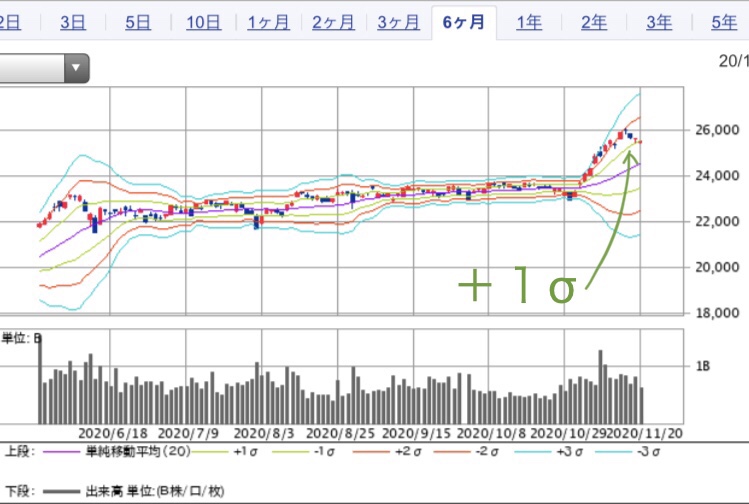The image size is (749, 504).
Task: Open the 1ヶ月 chart period
Action: (268, 22)
